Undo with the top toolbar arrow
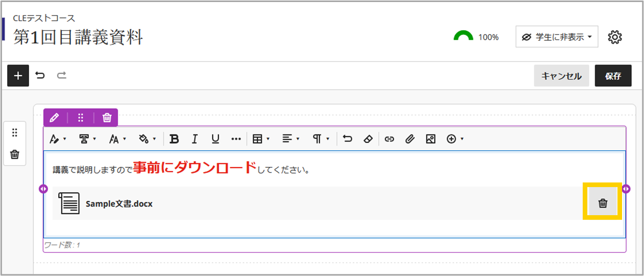This screenshot has width=644, height=276. coord(40,76)
